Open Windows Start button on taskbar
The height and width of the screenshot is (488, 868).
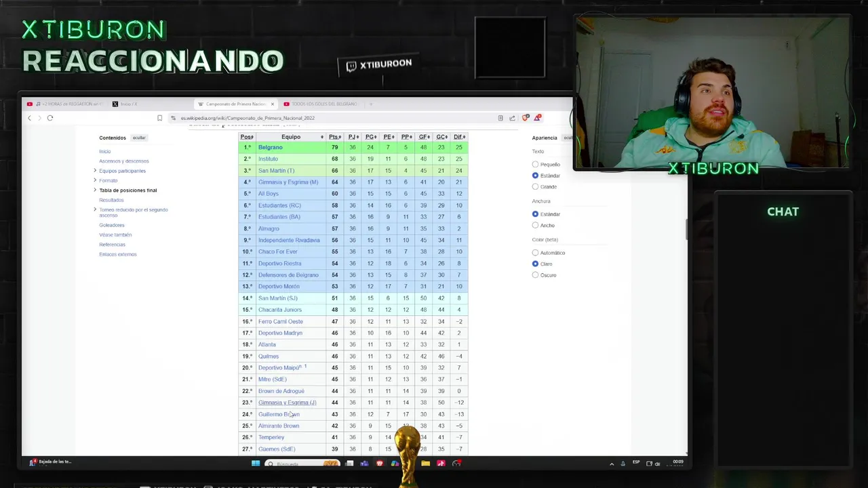tap(256, 464)
